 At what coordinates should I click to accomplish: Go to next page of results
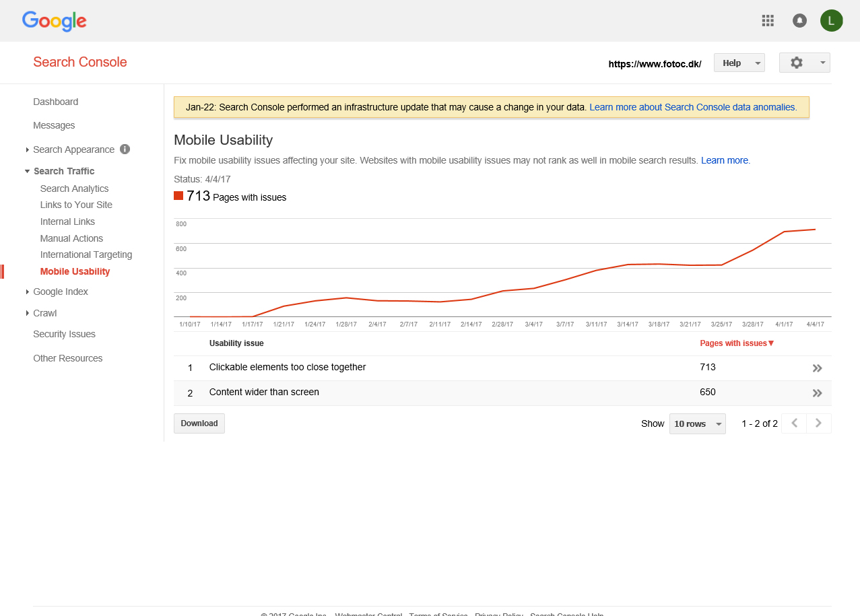[x=819, y=423]
